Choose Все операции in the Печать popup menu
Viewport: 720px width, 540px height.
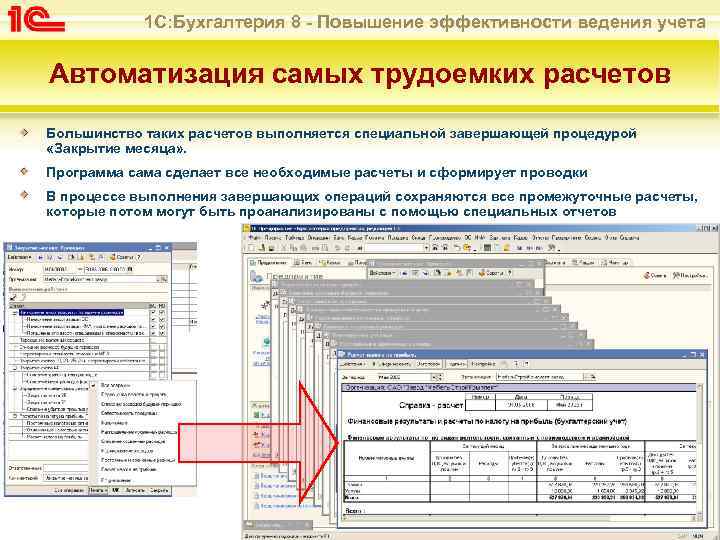[115, 385]
